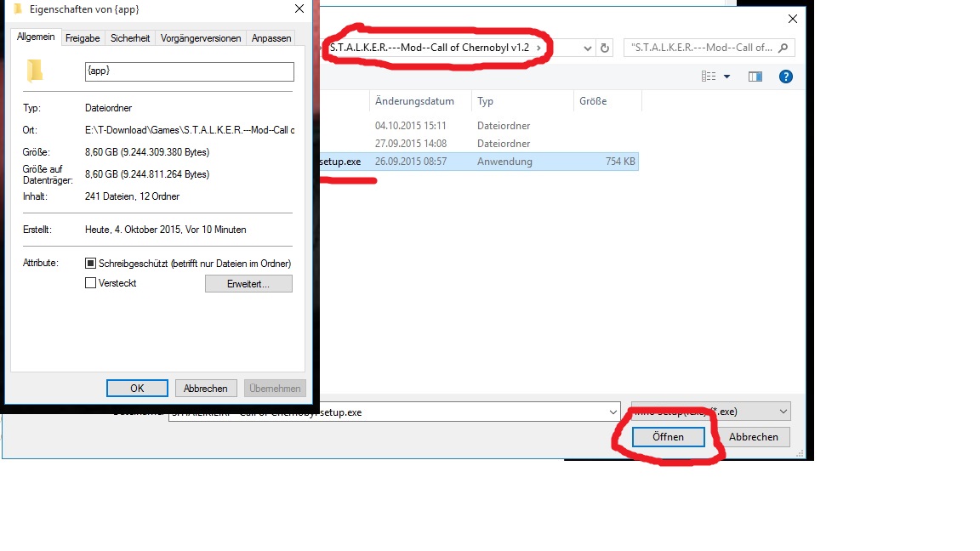Close the Eigenschaften von {app} dialog
The height and width of the screenshot is (551, 980).
299,9
